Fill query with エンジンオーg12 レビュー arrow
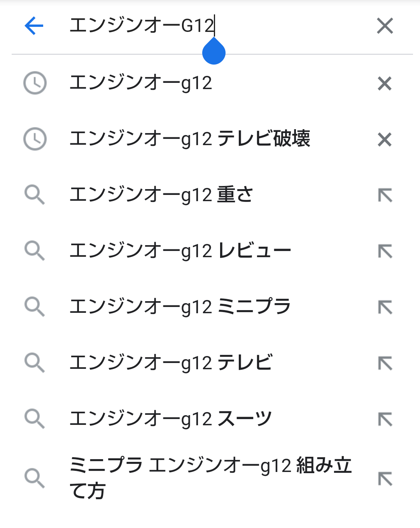 pos(385,251)
